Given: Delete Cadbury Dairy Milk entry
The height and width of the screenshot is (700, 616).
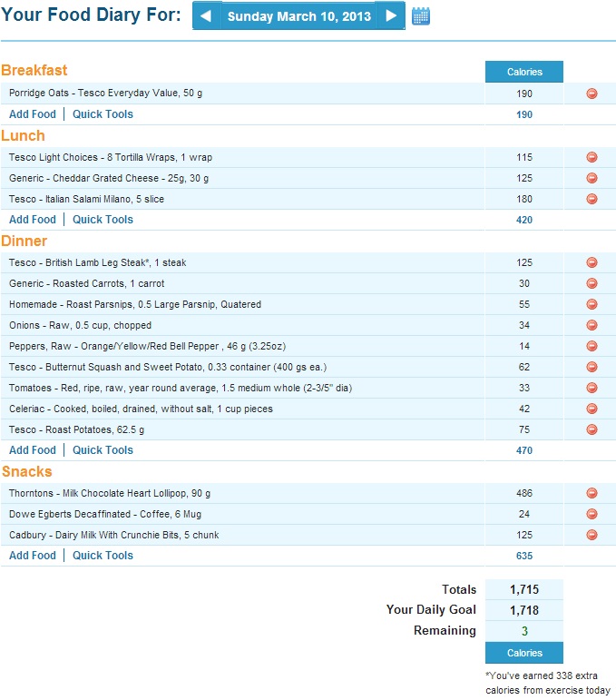Looking at the screenshot, I should tap(592, 535).
